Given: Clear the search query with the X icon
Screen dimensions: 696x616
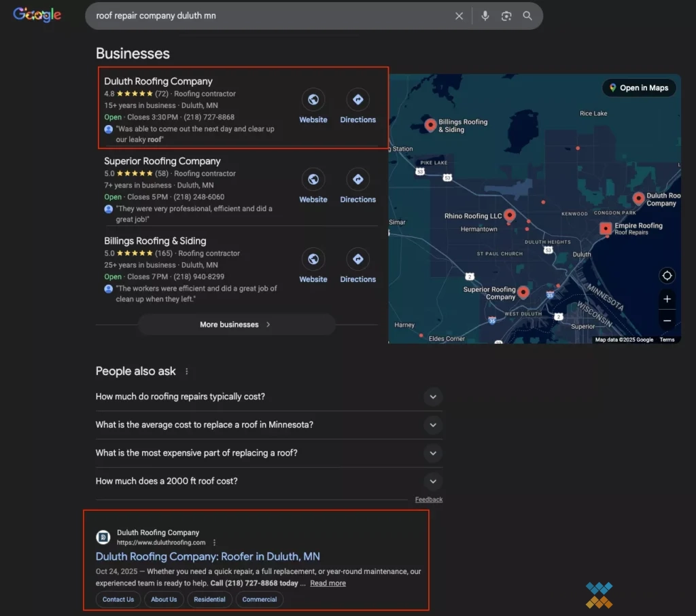Looking at the screenshot, I should (x=459, y=16).
